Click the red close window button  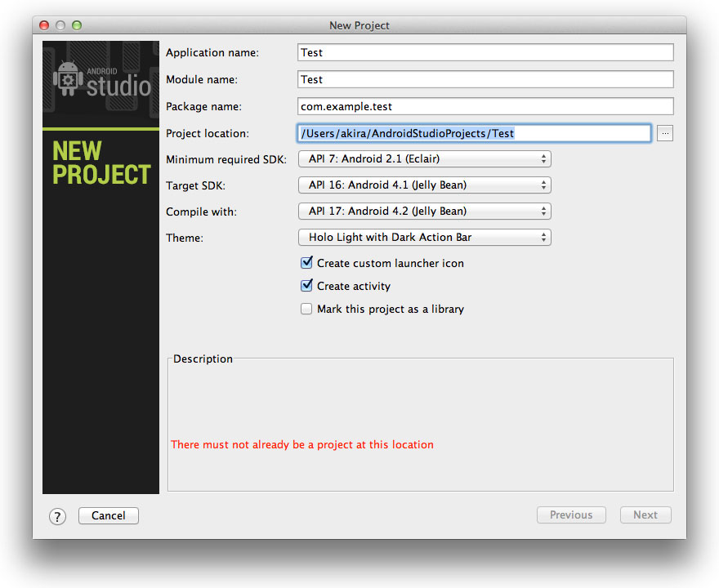tap(44, 25)
